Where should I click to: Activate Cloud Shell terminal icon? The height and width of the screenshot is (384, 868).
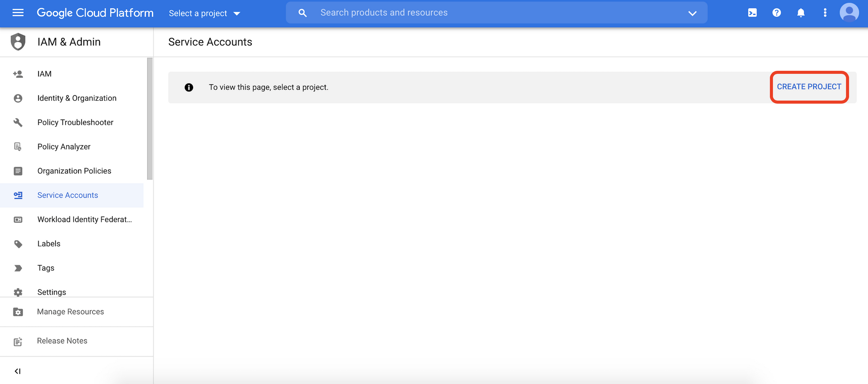pos(752,13)
